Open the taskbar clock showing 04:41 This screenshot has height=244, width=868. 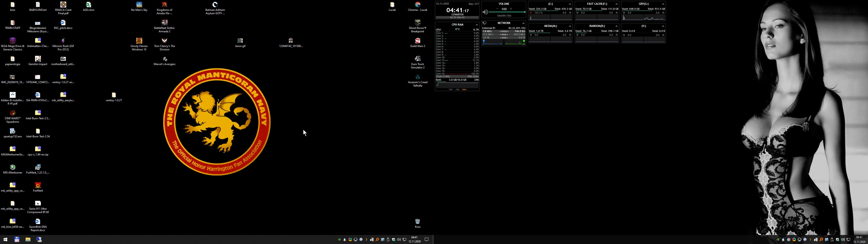coord(415,239)
